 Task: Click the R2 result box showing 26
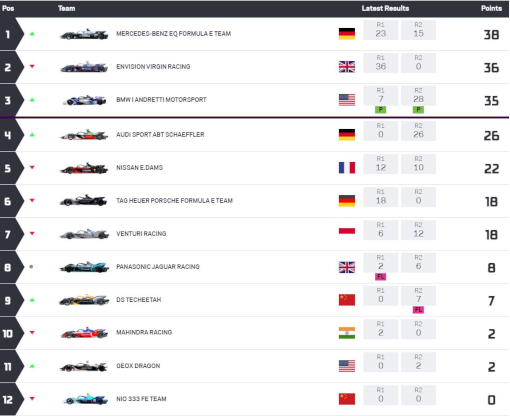[x=418, y=131]
